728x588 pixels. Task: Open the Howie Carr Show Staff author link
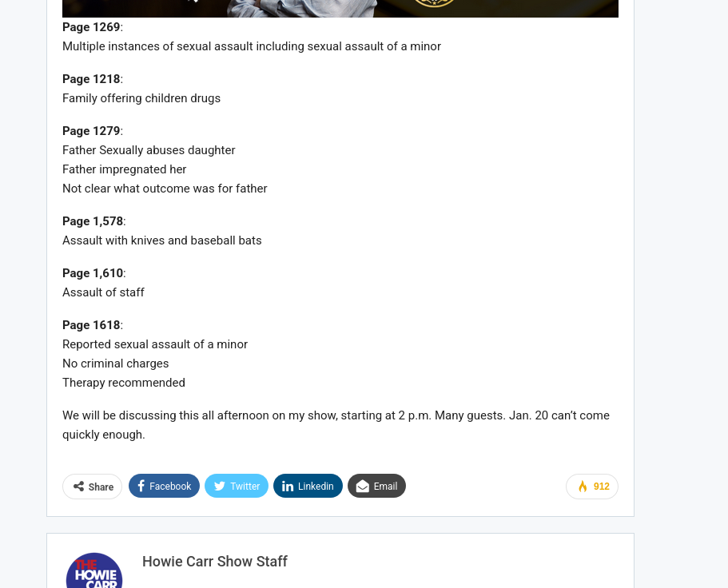[x=214, y=562]
